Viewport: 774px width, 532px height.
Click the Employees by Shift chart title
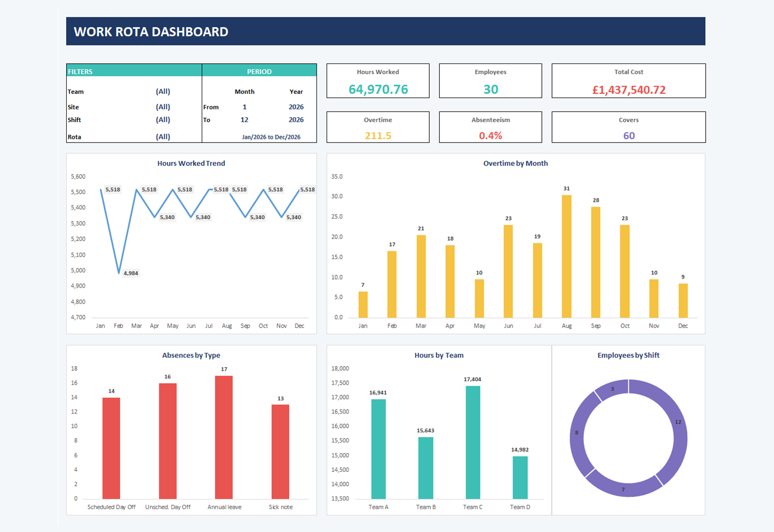[x=628, y=355]
